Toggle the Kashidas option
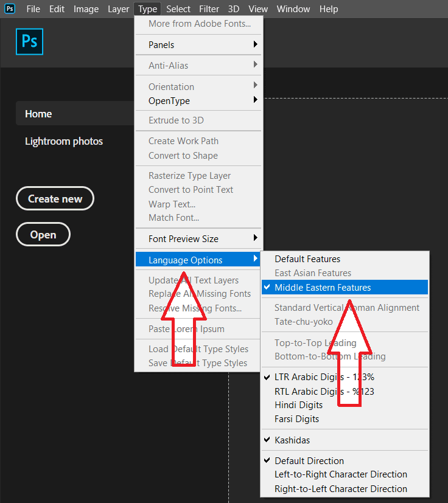Screen dimensions: 448x503 tap(345, 440)
